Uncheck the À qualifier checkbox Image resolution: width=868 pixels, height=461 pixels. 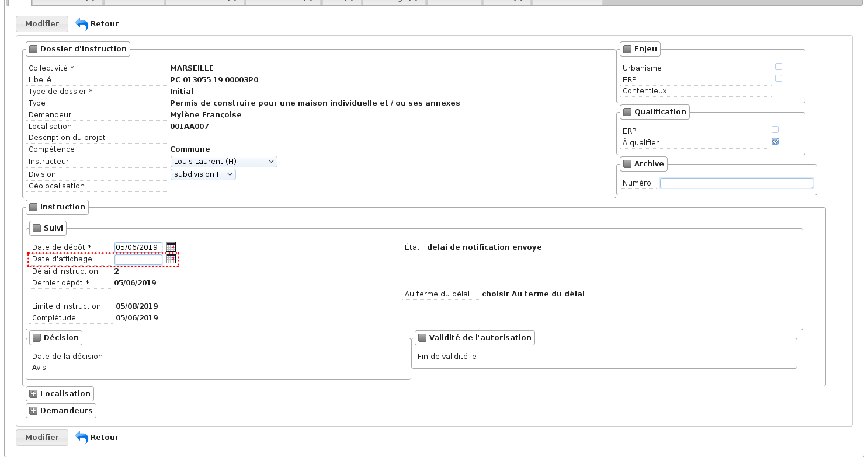(x=775, y=141)
